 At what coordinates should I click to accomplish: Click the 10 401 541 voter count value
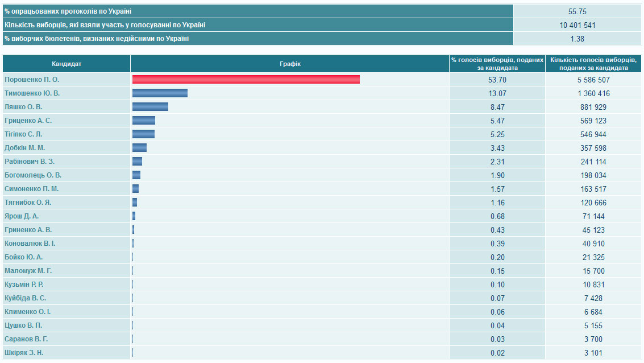(x=577, y=25)
